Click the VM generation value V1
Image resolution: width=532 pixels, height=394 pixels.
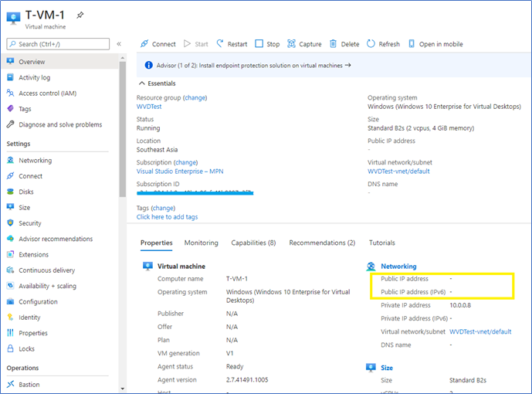tap(229, 353)
